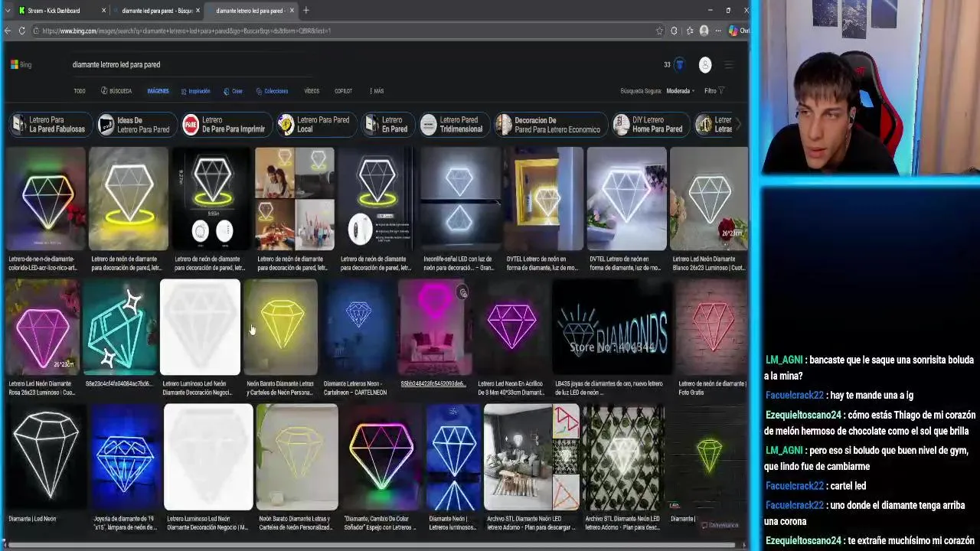This screenshot has width=980, height=551.
Task: Click the Bing search box with diamante letrero query
Action: click(191, 65)
